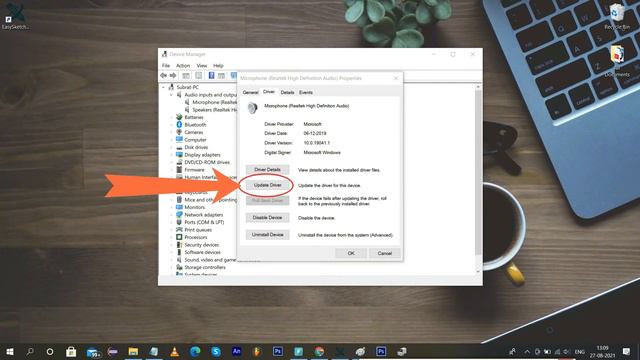The height and width of the screenshot is (360, 640).
Task: Open the Action menu
Action: [183, 66]
